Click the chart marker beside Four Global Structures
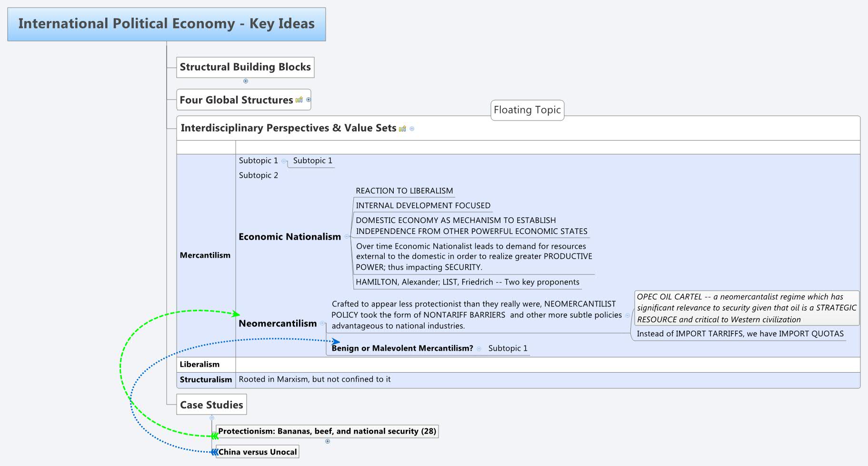The image size is (868, 466). click(x=299, y=100)
